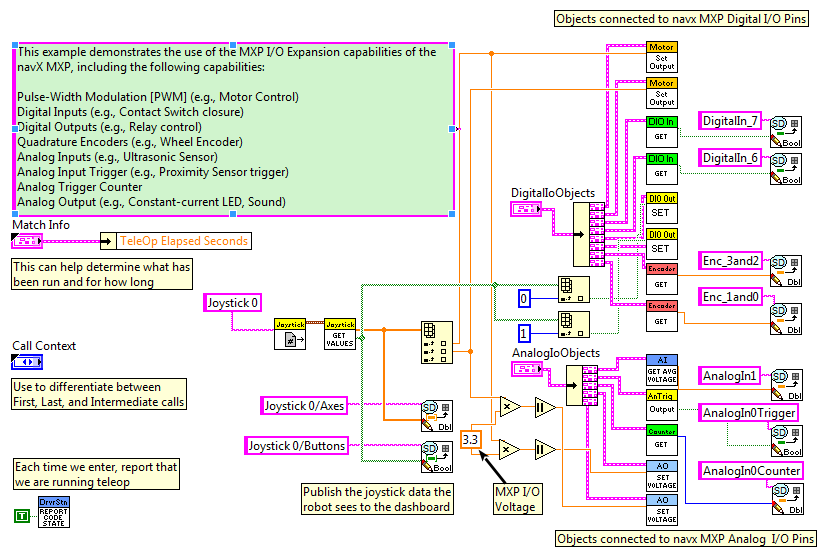Click the Encoder GET node feeding Enc_3and2
Viewport: 834px width, 560px height.
coord(662,279)
